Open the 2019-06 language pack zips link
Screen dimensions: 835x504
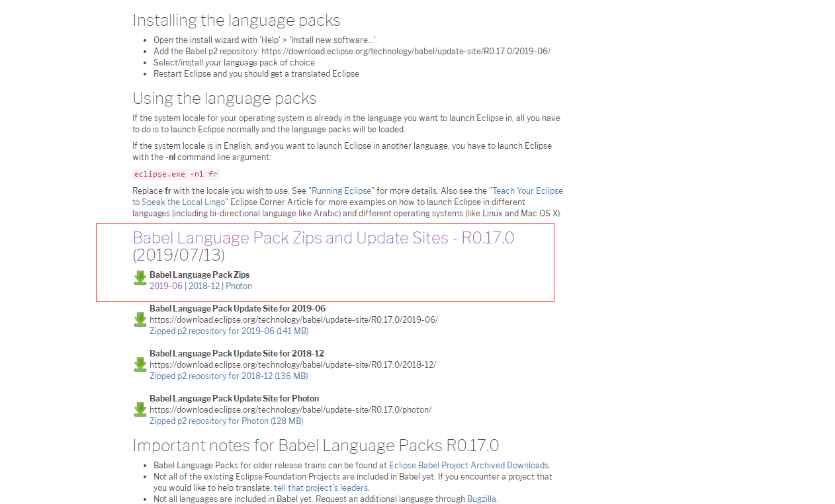point(166,286)
